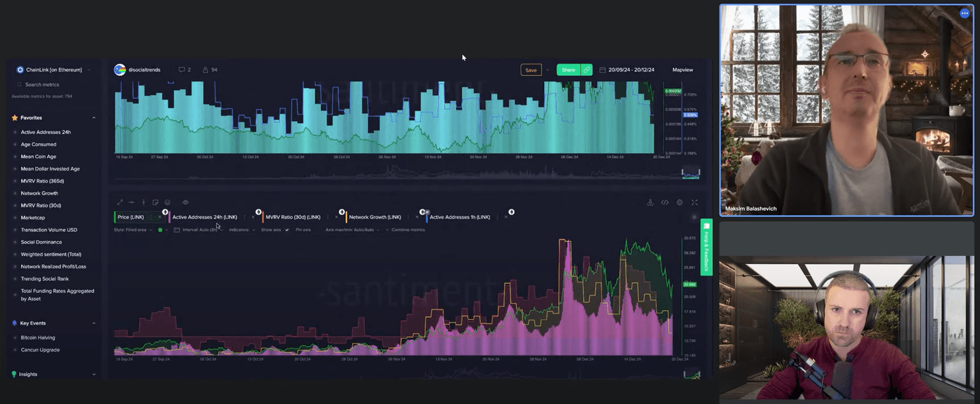Open the embed code icon
Screen dimensions: 980x404
click(x=665, y=202)
